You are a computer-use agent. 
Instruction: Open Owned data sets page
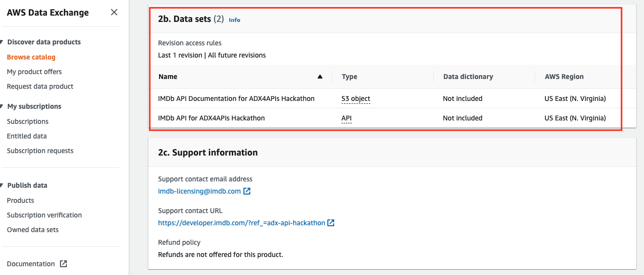[x=33, y=230]
